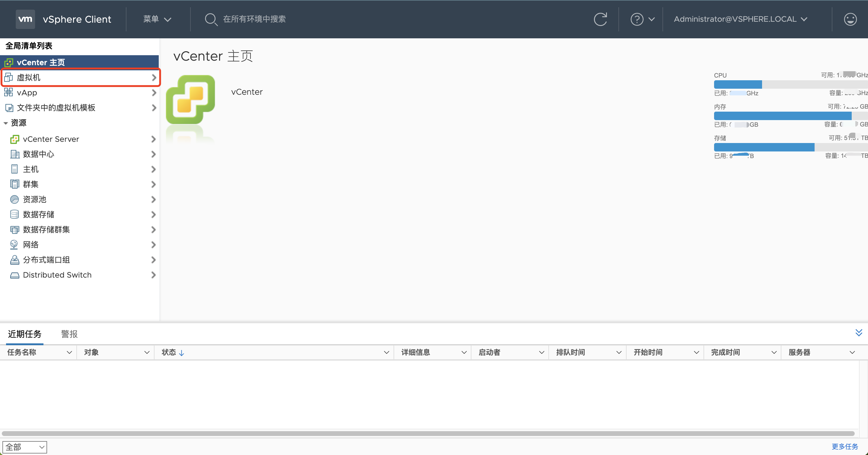
Task: Click the 存储 usage bar
Action: coord(790,147)
